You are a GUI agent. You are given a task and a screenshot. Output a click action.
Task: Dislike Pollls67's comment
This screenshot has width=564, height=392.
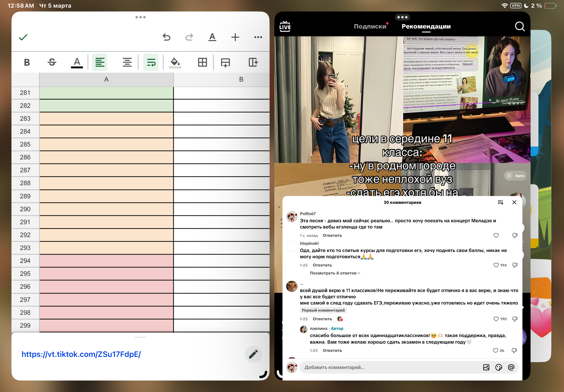click(515, 235)
